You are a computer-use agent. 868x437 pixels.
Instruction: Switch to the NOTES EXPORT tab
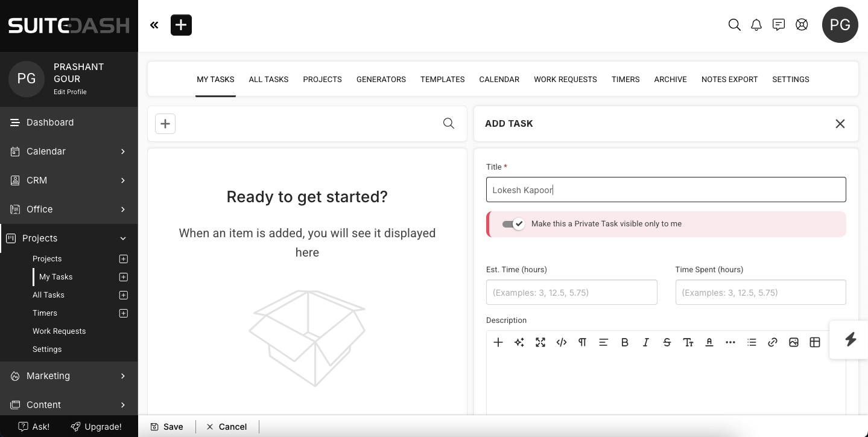(x=729, y=79)
